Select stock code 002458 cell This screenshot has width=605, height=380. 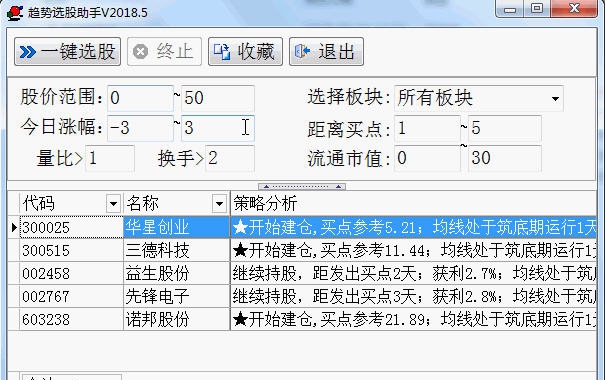pyautogui.click(x=71, y=274)
